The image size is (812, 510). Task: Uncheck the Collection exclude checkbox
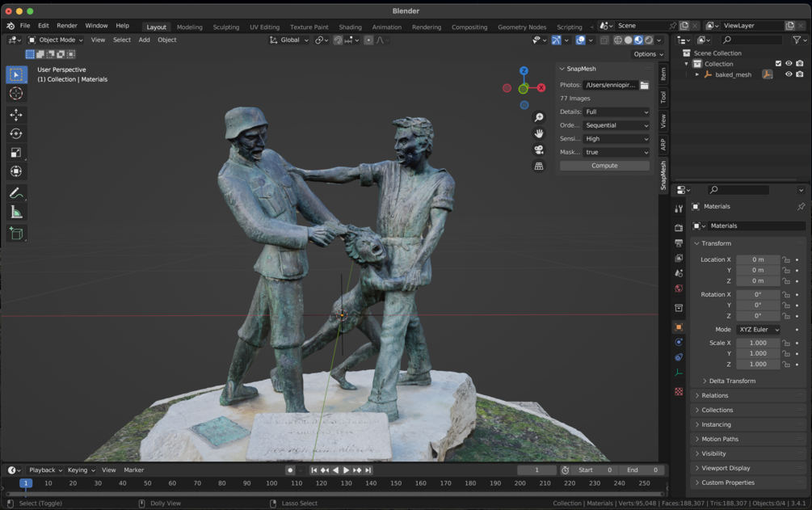pyautogui.click(x=778, y=64)
